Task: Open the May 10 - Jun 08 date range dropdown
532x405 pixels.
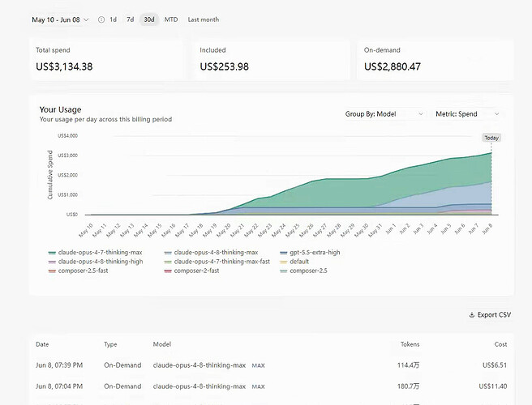Action: (x=60, y=19)
